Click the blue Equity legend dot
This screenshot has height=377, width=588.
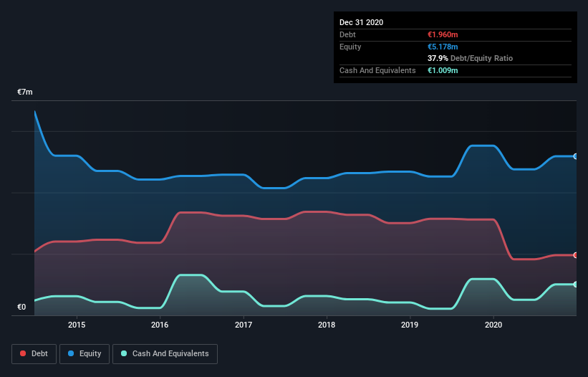[x=71, y=353]
